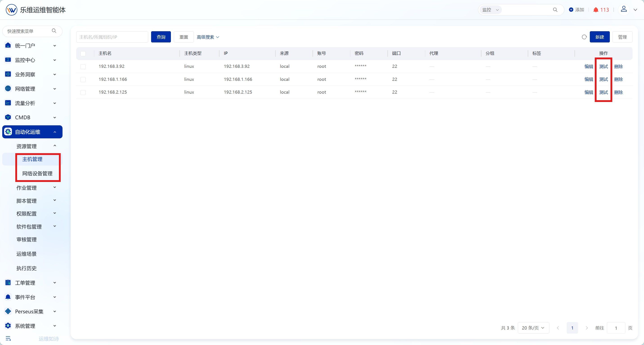Viewport: 644px width, 345px height.
Task: Check the box for host 192.168.2.125
Action: pos(83,92)
